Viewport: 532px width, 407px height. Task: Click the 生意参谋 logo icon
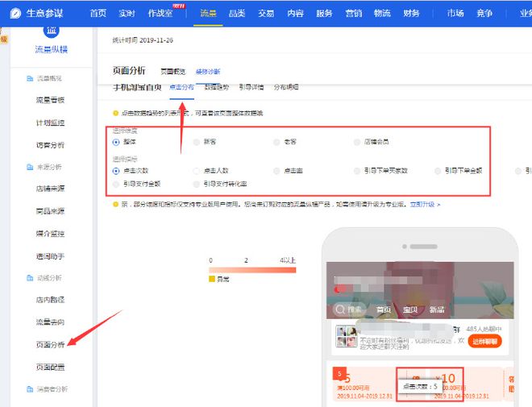coord(15,14)
